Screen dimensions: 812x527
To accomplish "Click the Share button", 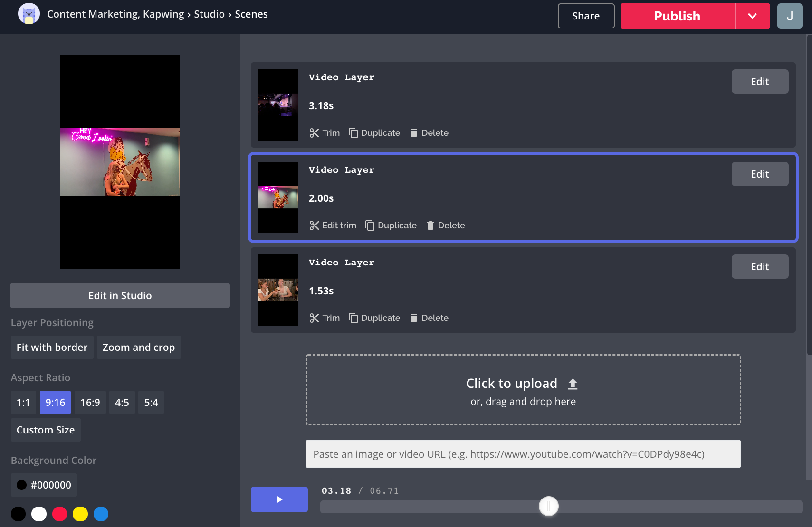I will point(585,16).
